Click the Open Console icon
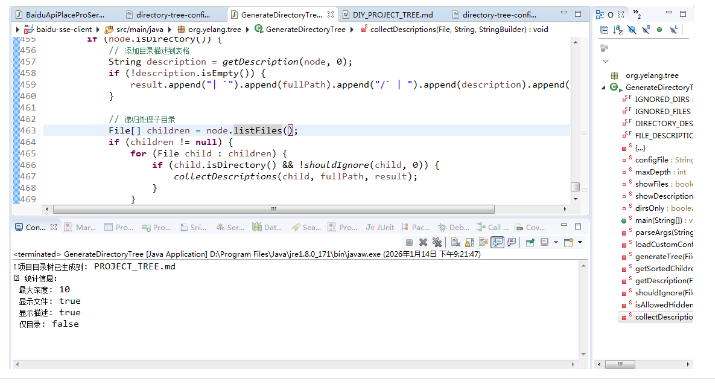The height and width of the screenshot is (383, 715). click(569, 243)
